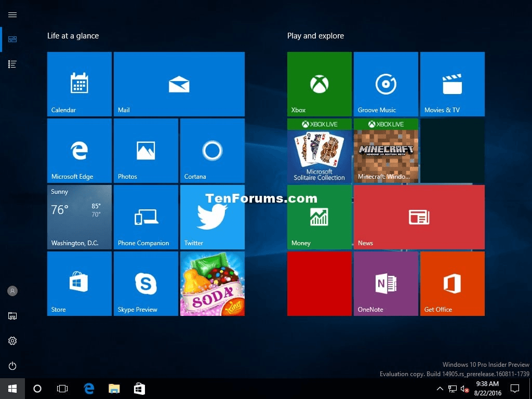Open the Twitter tile
Screen dimensions: 532x399
tap(212, 217)
